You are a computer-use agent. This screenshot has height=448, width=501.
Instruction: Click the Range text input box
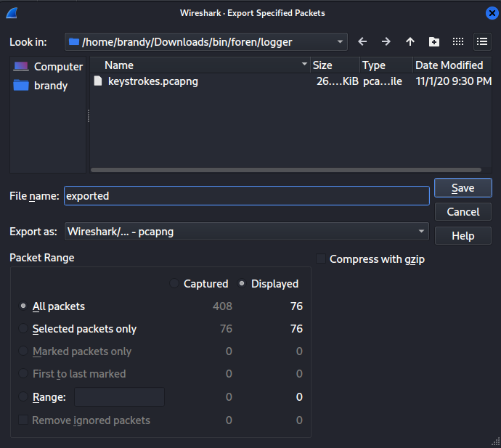pyautogui.click(x=120, y=397)
